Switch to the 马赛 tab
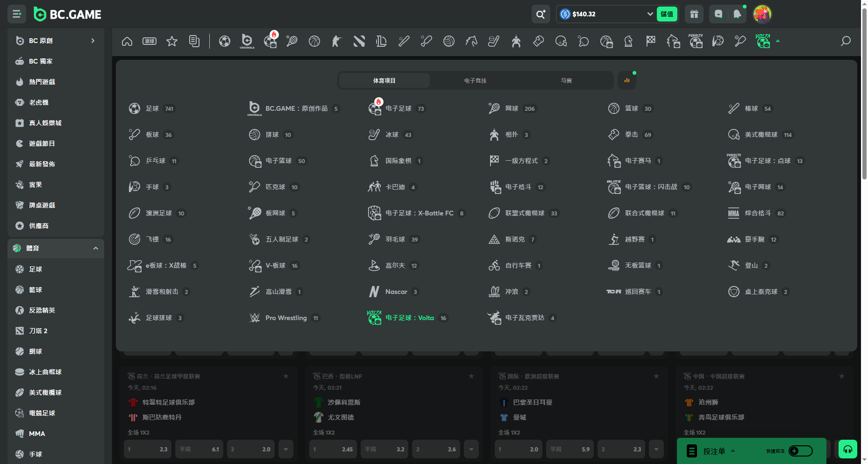Image resolution: width=868 pixels, height=464 pixels. (566, 80)
